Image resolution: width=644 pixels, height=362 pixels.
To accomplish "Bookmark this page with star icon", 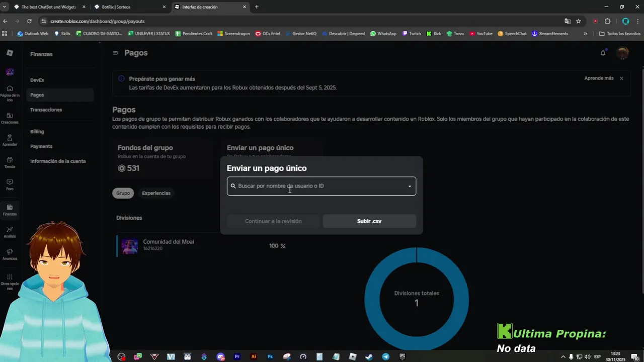I will click(579, 21).
